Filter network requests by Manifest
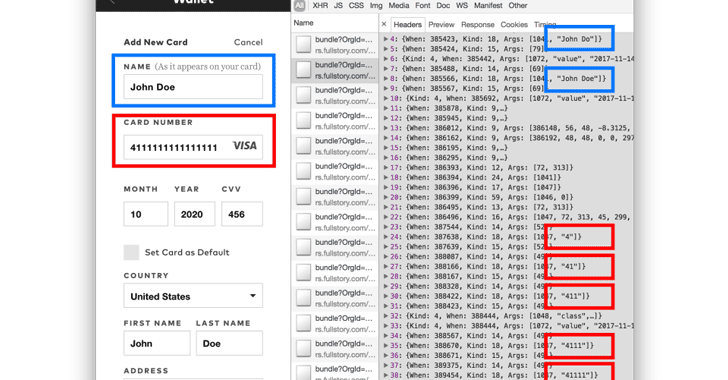This screenshot has width=728, height=380. click(x=488, y=6)
